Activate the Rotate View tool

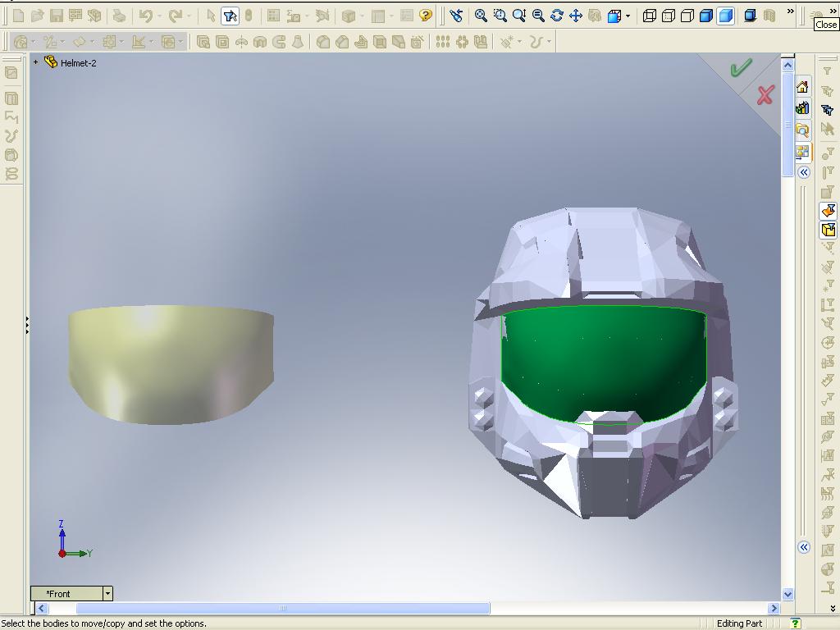557,16
